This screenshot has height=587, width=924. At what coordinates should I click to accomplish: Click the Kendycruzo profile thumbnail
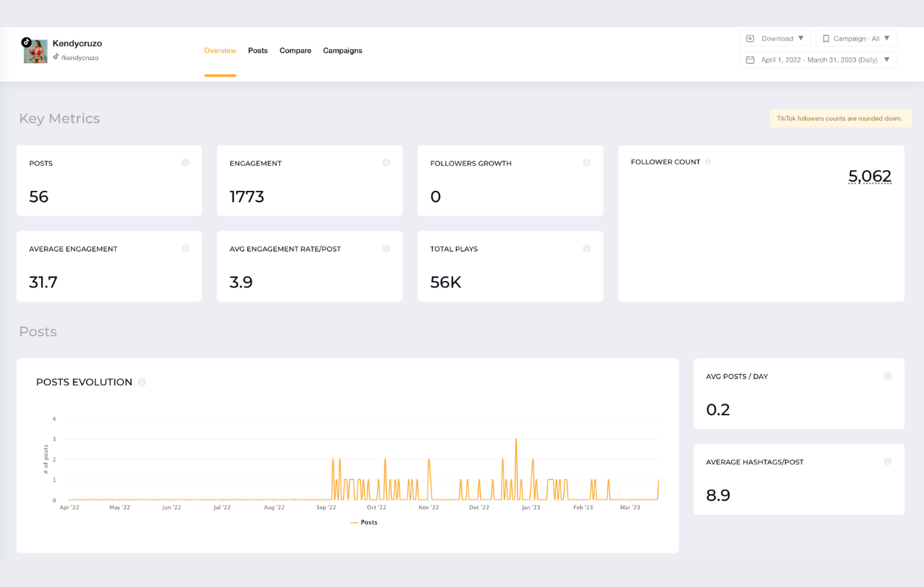click(36, 51)
